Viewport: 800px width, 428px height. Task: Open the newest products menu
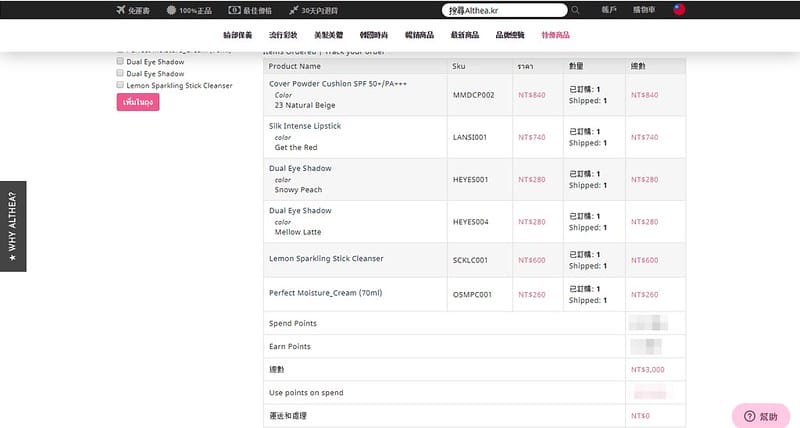465,35
